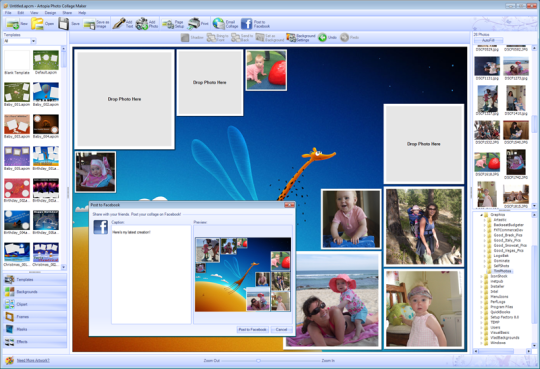Open the Edit menu
The height and width of the screenshot is (369, 540).
(x=21, y=13)
